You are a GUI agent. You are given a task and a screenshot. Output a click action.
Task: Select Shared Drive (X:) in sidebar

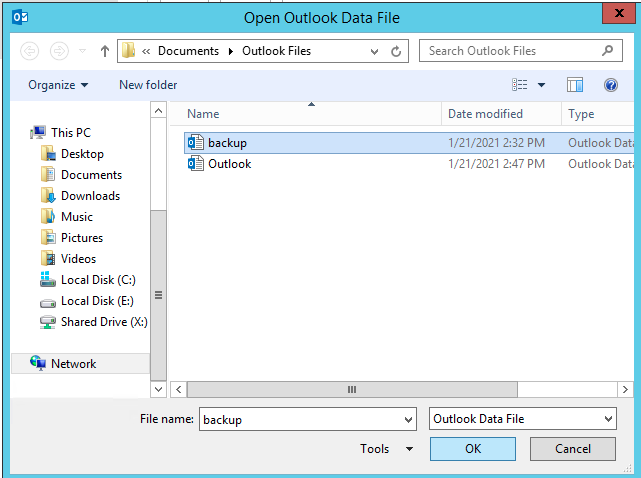(104, 322)
